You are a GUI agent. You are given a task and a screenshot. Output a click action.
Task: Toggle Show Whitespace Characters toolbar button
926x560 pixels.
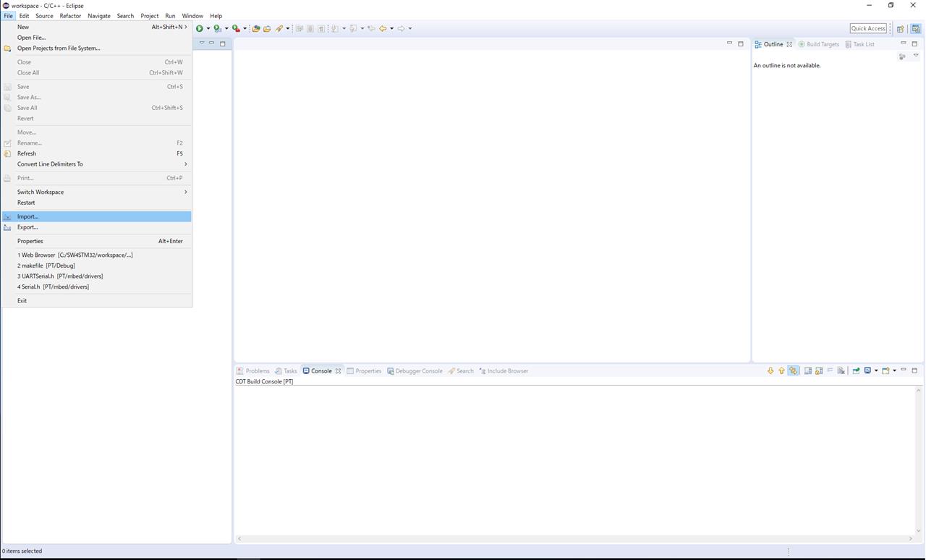(x=321, y=28)
